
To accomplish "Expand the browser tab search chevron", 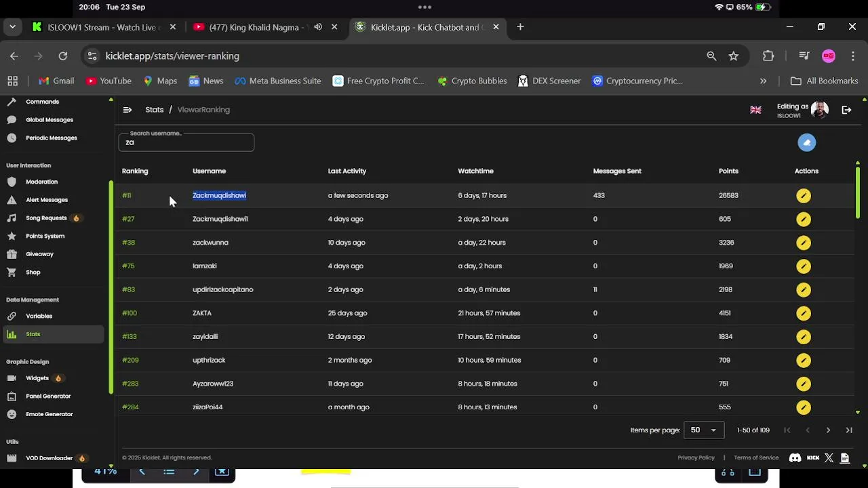I will tap(12, 27).
